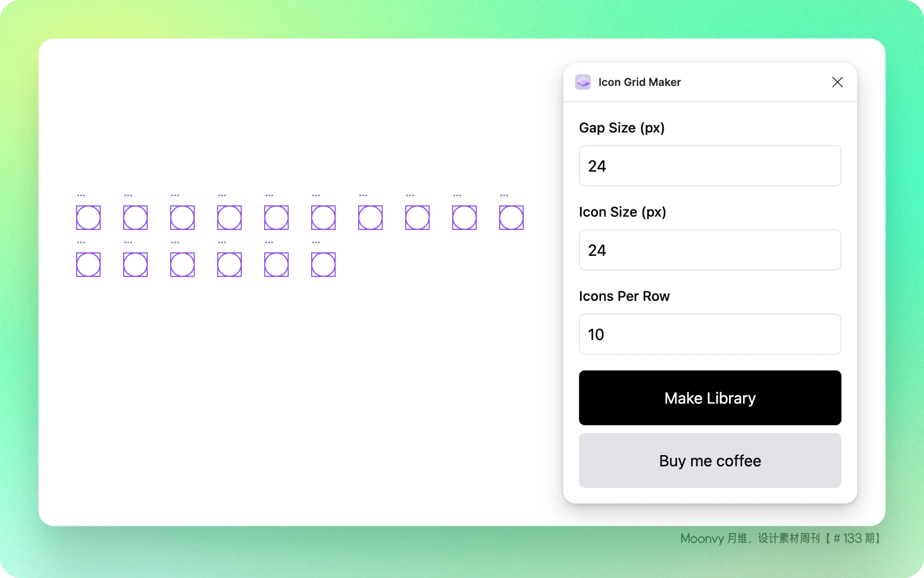Click the ellipsis label above first icon row
924x578 pixels.
(x=81, y=194)
